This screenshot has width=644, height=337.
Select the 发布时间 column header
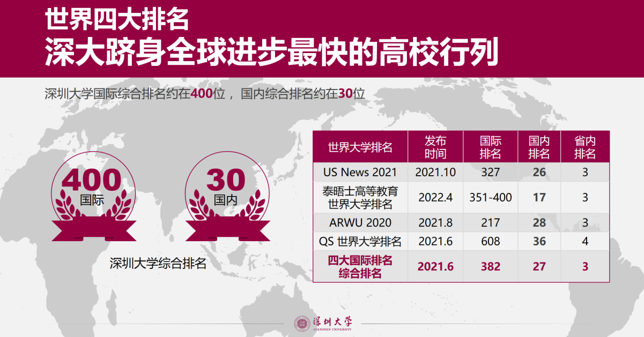point(435,147)
